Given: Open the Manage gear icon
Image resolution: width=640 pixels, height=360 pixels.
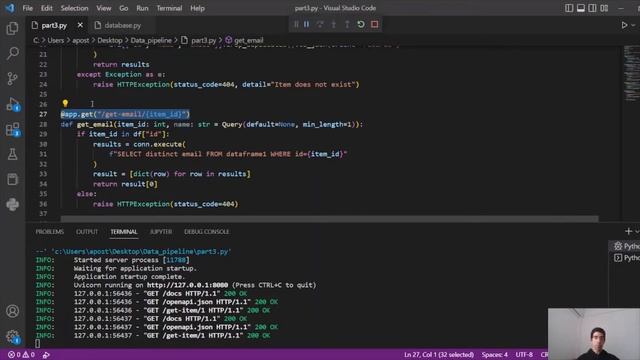Looking at the screenshot, I should [x=12, y=337].
